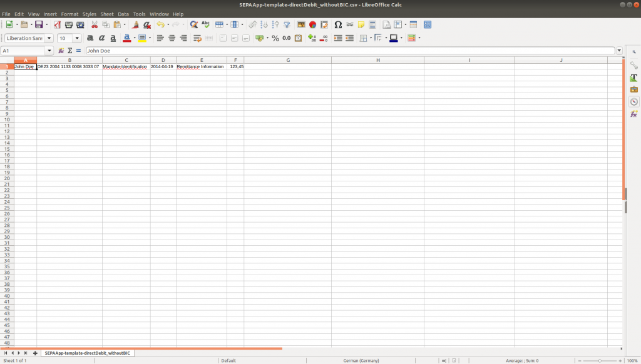Toggle wrap text for the cell
The width and height of the screenshot is (641, 364).
[x=197, y=38]
